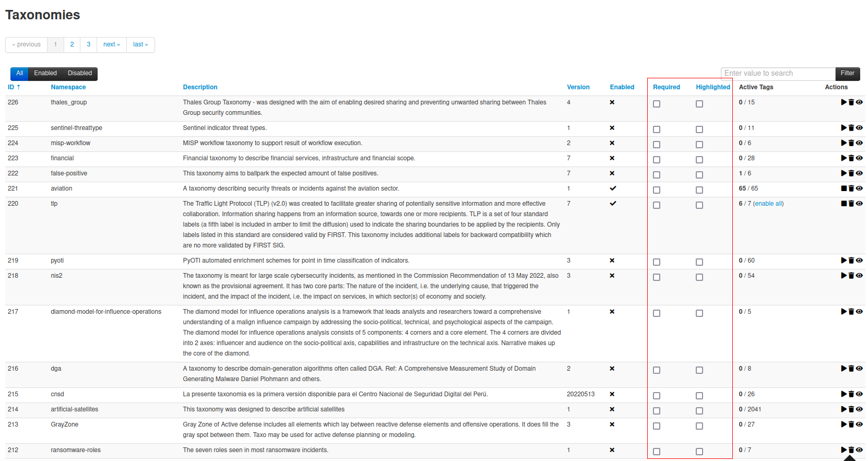Viewport: 868px width, 461px height.
Task: Enable the GrayZone taxonomy via play icon
Action: tap(844, 424)
